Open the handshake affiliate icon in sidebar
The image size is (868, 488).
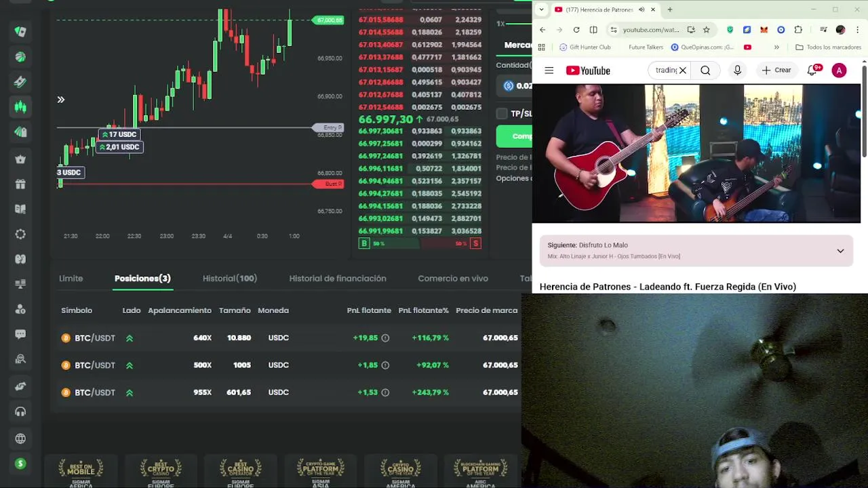(x=20, y=386)
